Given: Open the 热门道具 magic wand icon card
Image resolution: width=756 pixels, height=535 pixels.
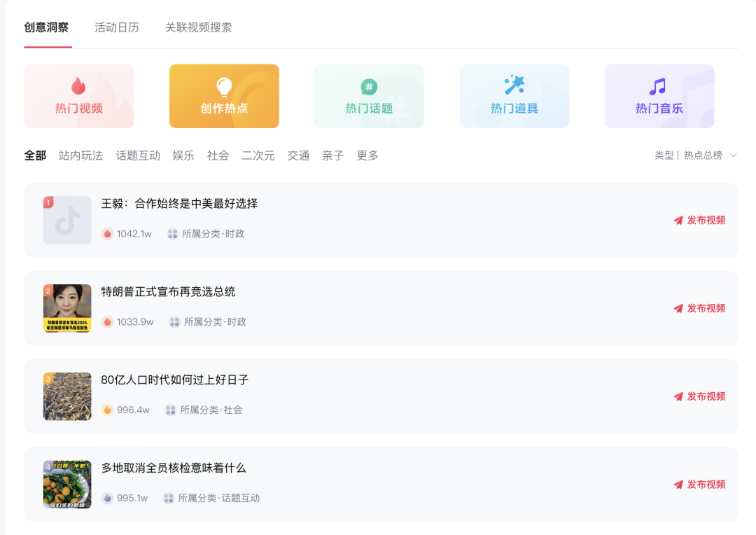Looking at the screenshot, I should 514,96.
